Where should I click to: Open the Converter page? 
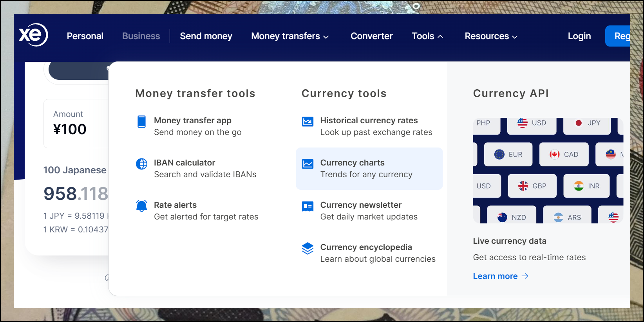[x=372, y=36]
